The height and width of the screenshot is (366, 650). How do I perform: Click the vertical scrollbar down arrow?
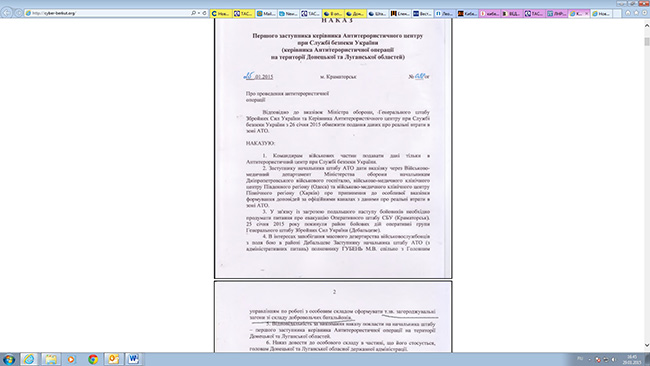tap(647, 345)
